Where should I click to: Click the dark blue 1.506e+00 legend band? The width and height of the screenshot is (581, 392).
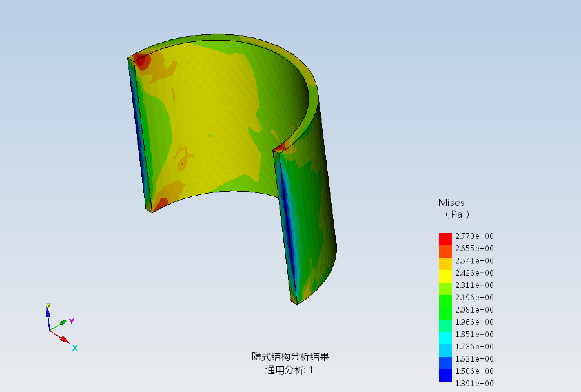tap(445, 375)
